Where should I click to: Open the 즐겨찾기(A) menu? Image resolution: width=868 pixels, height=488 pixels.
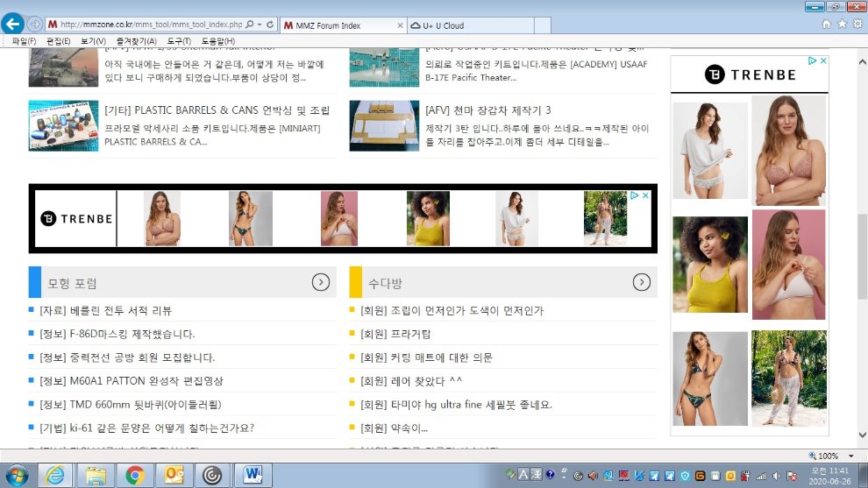[x=136, y=41]
